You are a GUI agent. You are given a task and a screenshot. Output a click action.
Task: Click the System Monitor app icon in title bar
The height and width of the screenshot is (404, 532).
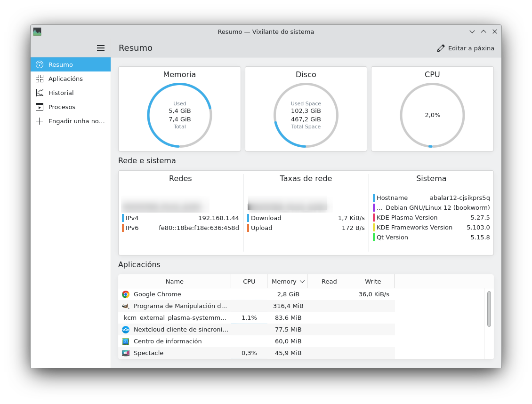click(37, 32)
